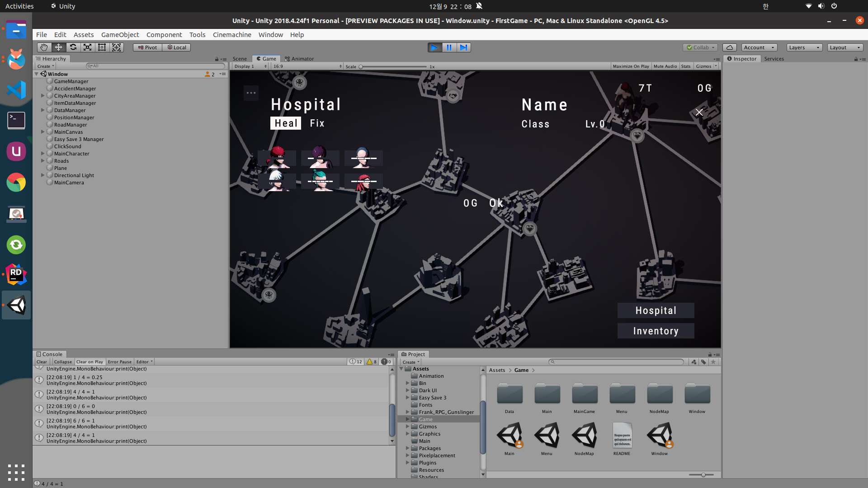Screen dimensions: 868x488
Task: Toggle Clear on Play in Console
Action: pos(90,362)
